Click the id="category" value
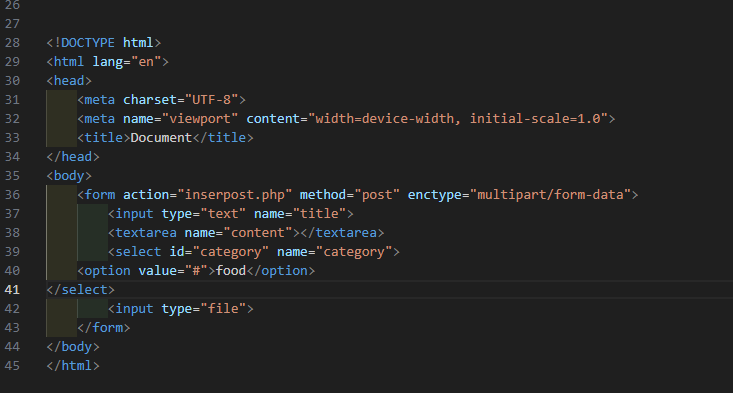Viewport: 733px width, 393px height. coord(230,252)
